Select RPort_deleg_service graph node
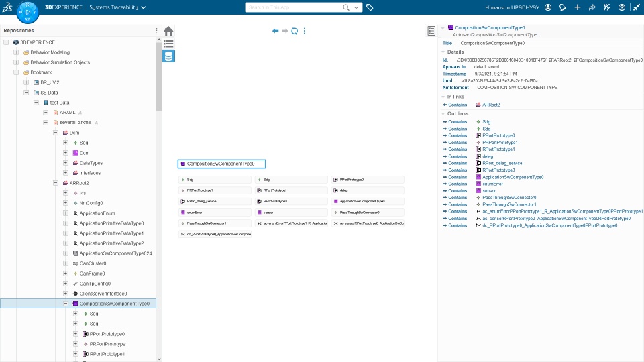Viewport: 644px width, 362px height. (215, 202)
